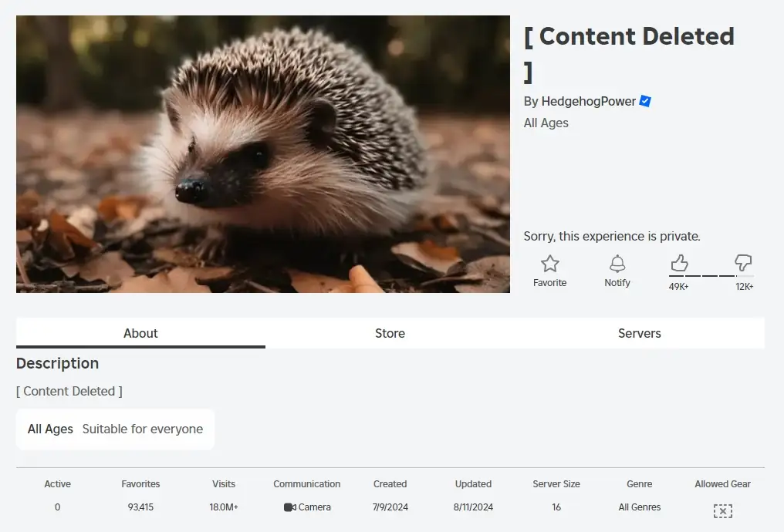
Task: Click the large "[ Content Deleted ]" title
Action: coord(629,54)
